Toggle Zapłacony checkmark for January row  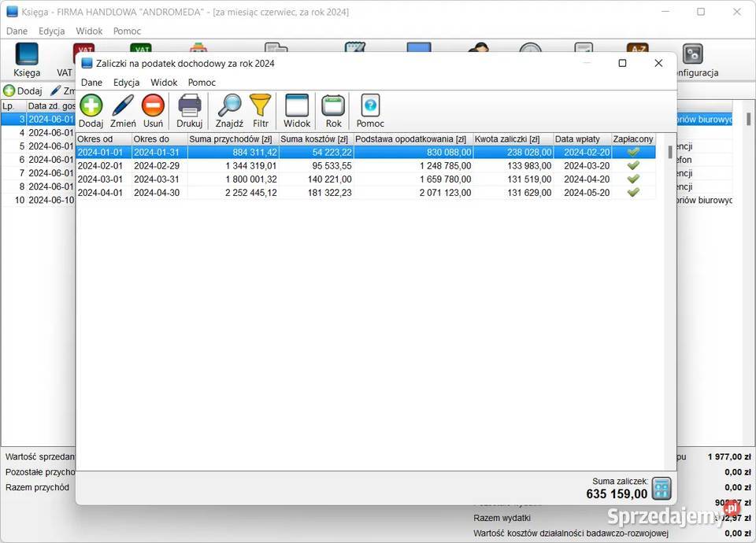point(633,153)
